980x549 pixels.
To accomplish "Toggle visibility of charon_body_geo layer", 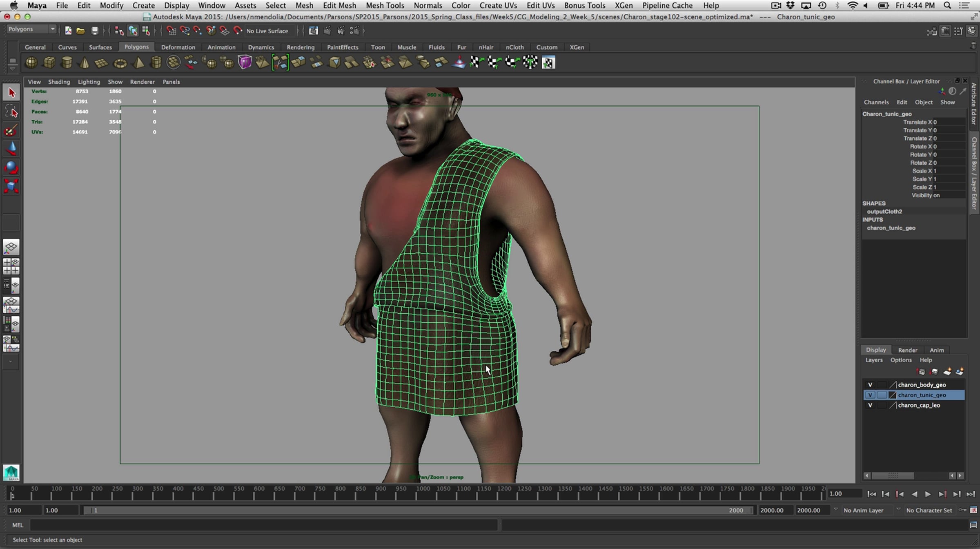I will coord(870,385).
